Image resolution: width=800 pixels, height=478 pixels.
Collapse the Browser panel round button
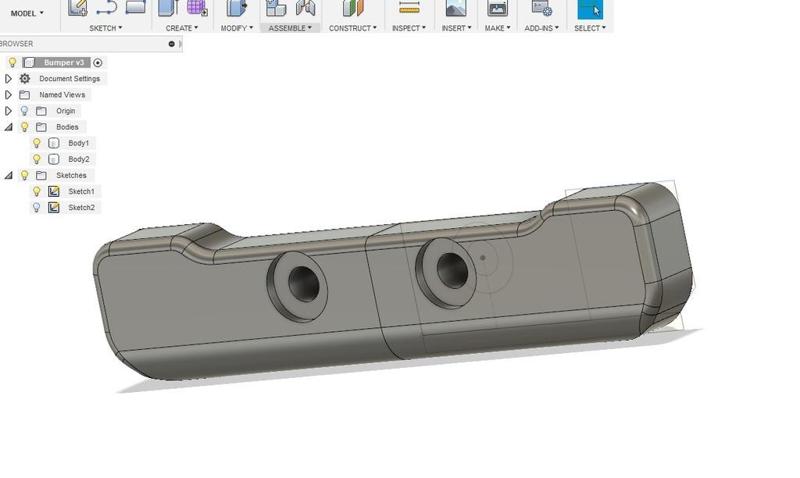tap(171, 44)
